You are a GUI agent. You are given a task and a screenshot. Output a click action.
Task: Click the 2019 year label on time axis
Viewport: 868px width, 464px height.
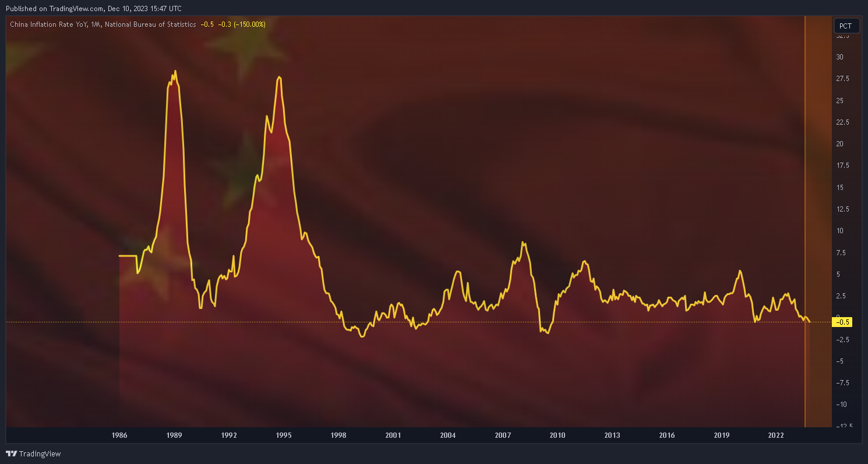[x=722, y=435]
